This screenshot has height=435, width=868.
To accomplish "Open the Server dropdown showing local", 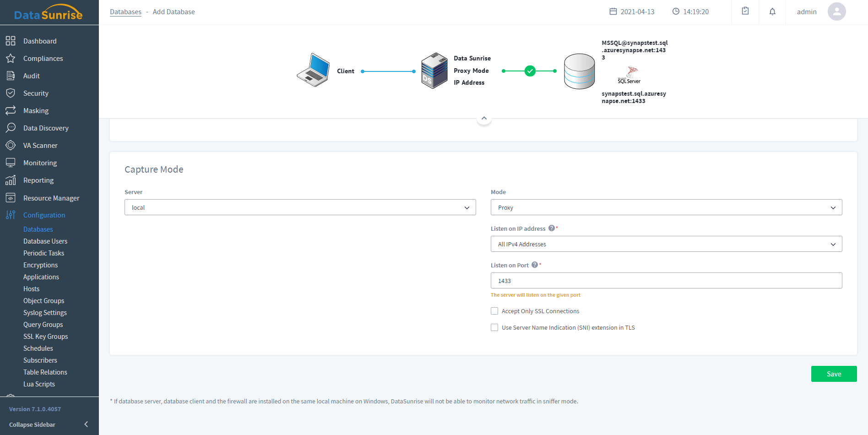I will tap(300, 207).
